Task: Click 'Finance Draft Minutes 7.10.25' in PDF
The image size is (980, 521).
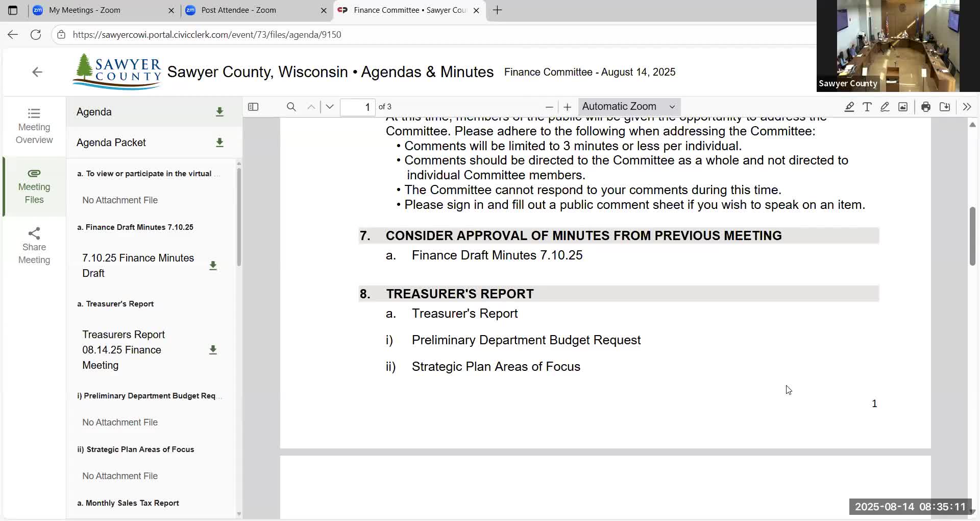Action: coord(497,255)
